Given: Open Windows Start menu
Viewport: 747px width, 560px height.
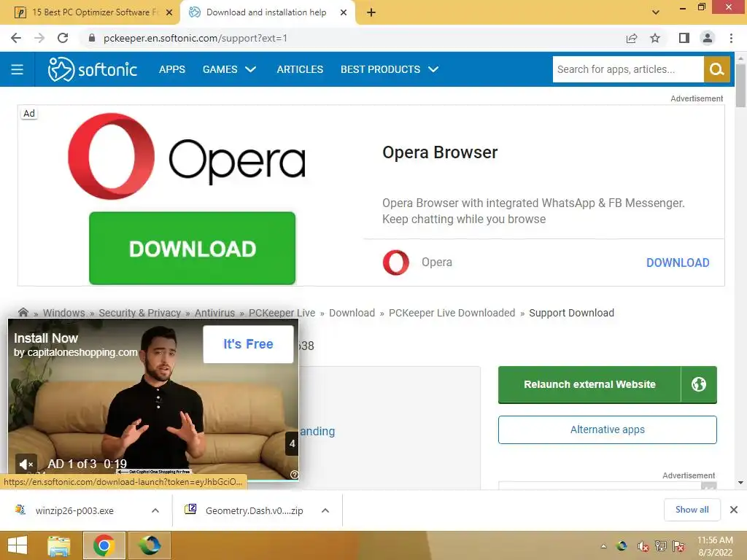Looking at the screenshot, I should [18, 545].
